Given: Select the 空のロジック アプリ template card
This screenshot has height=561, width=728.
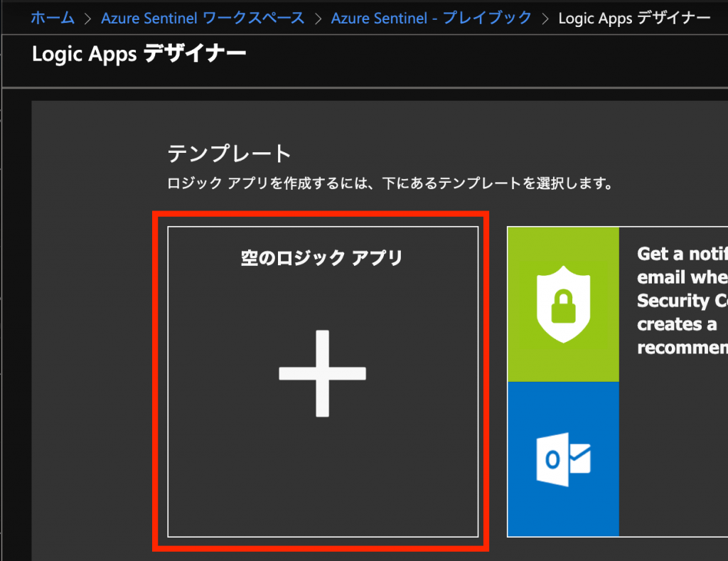Looking at the screenshot, I should (323, 382).
